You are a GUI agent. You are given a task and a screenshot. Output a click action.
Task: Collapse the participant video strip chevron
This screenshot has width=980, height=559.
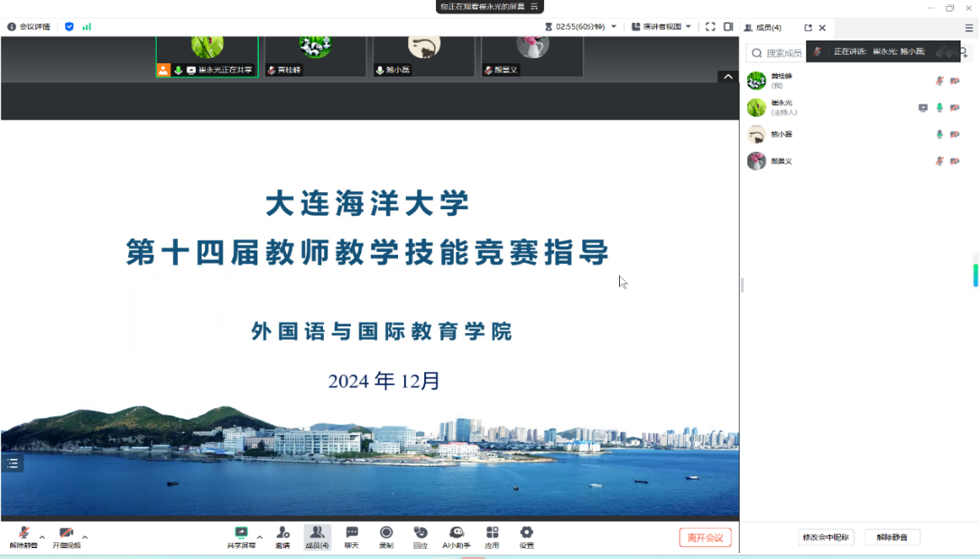coord(727,77)
